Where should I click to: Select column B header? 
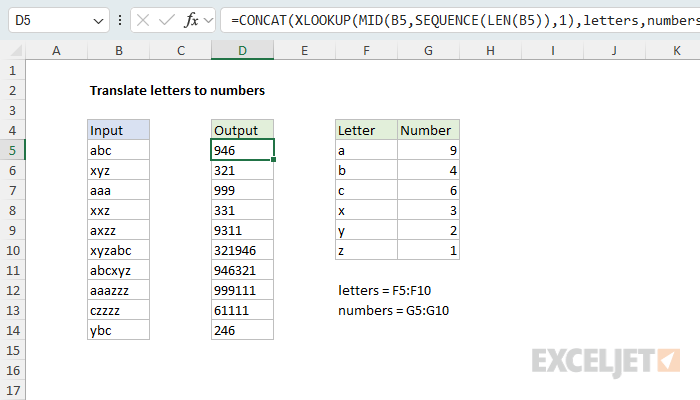(x=119, y=50)
